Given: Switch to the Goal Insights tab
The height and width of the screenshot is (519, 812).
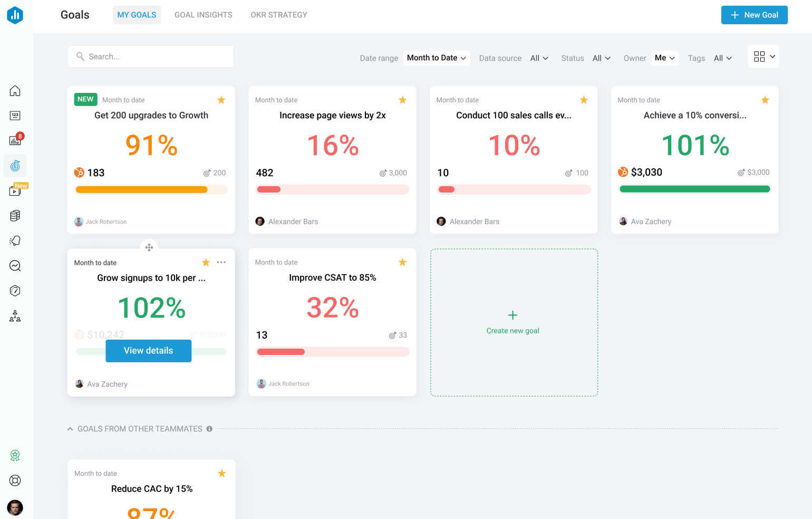Looking at the screenshot, I should (x=203, y=15).
